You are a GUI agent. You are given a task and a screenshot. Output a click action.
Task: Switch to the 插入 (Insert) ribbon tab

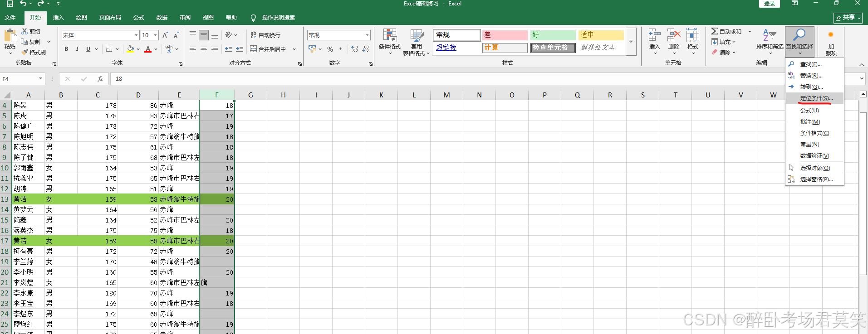click(x=58, y=18)
